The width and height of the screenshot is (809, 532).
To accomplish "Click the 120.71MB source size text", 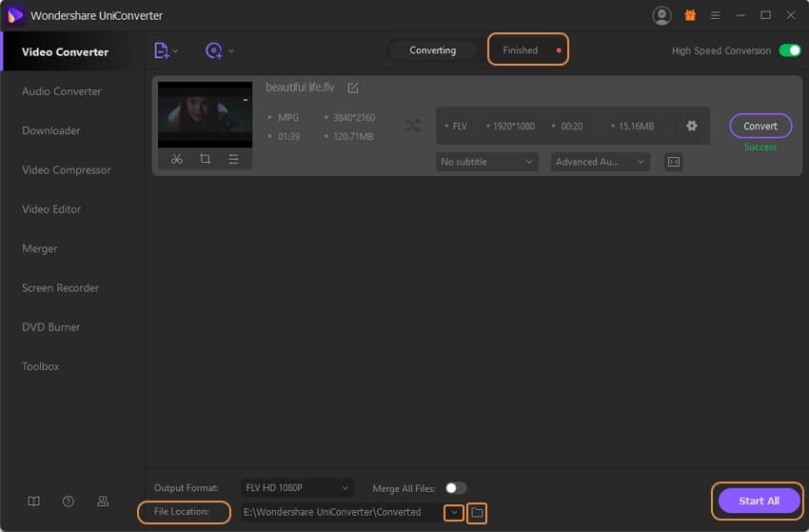I will 353,137.
